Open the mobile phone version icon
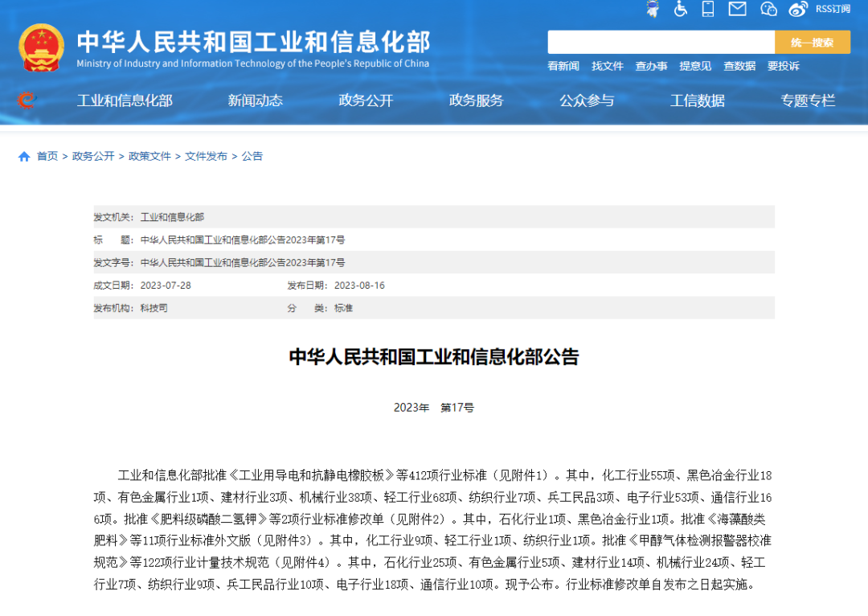The height and width of the screenshot is (616, 868). [708, 9]
